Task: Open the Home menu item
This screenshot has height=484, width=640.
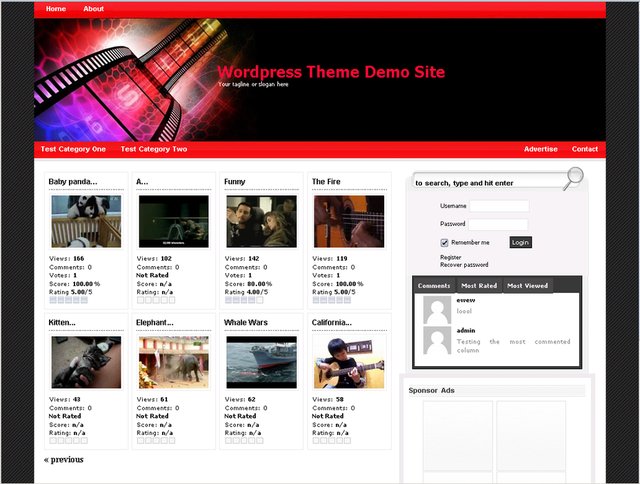Action: (x=56, y=9)
